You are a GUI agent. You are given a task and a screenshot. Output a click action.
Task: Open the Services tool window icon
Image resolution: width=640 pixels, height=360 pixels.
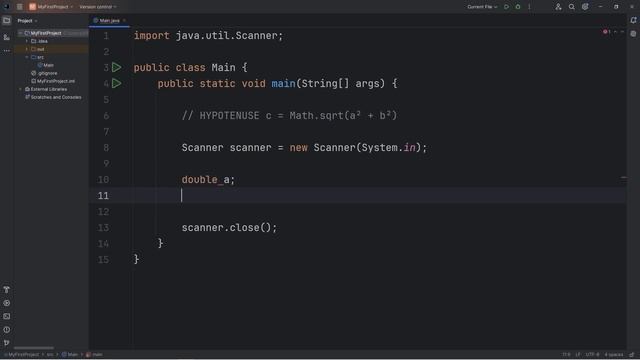tap(7, 303)
